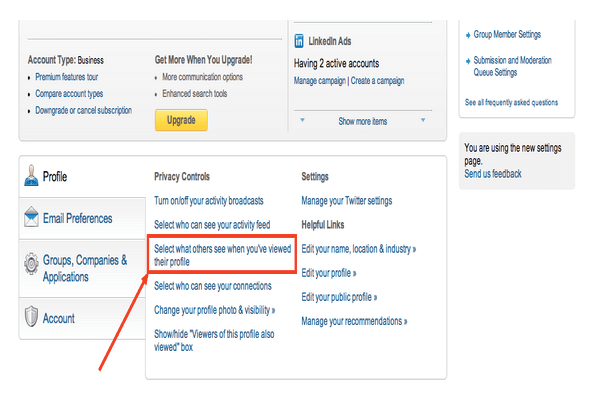Click the Account shield icon
Screen dimensions: 607x407
[31, 316]
